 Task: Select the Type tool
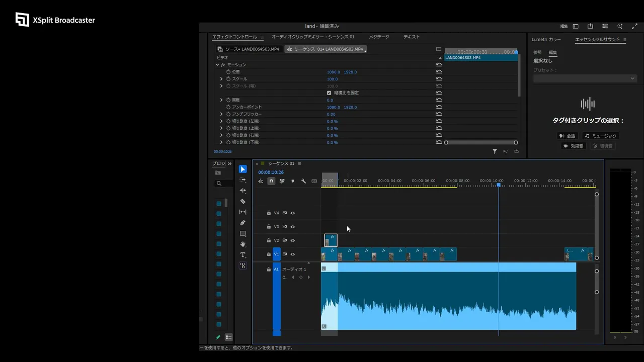(243, 255)
